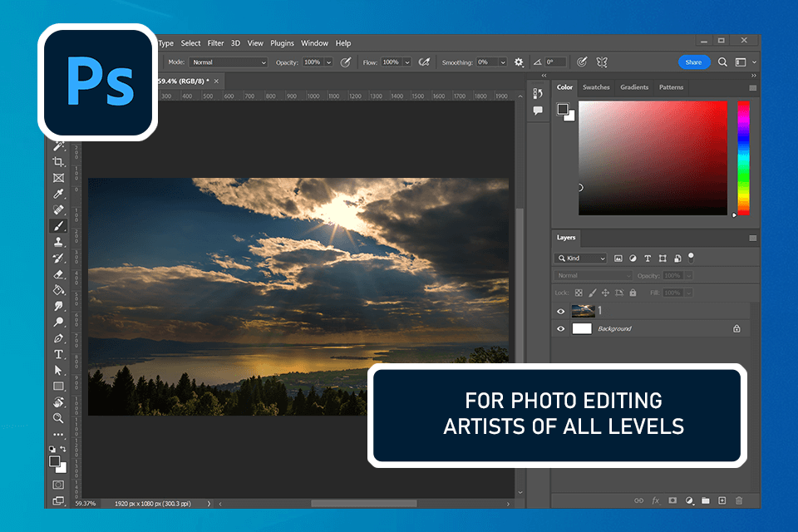Select the Rectangle shape tool
798x532 pixels.
pyautogui.click(x=58, y=387)
